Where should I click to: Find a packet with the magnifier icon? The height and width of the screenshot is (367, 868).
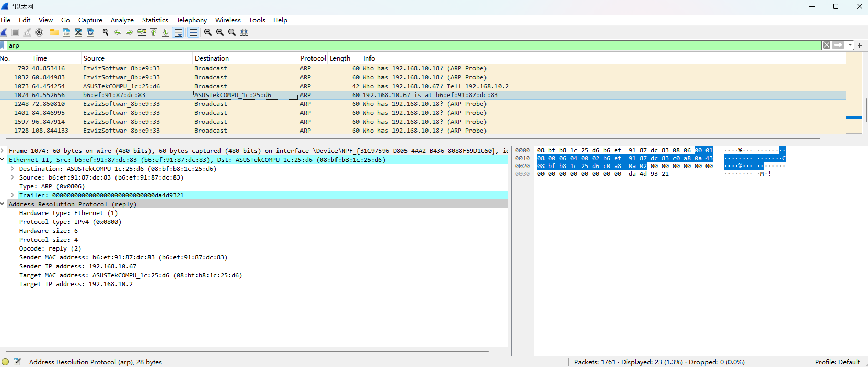106,32
